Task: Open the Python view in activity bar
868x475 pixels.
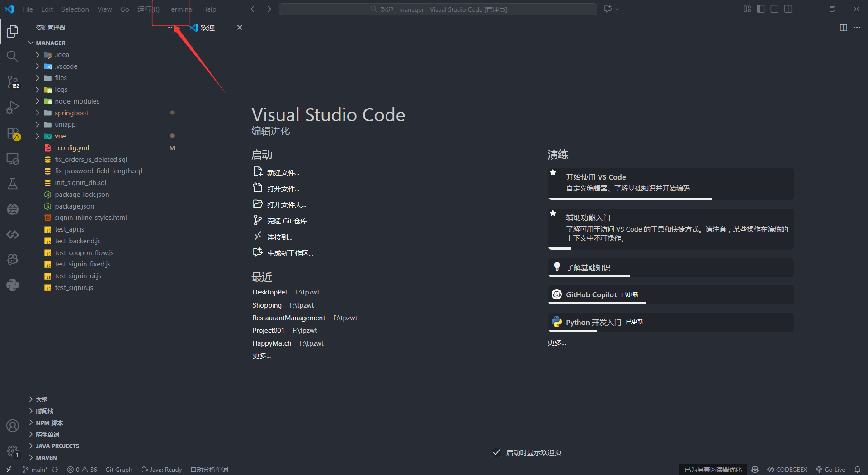Action: coord(13,285)
